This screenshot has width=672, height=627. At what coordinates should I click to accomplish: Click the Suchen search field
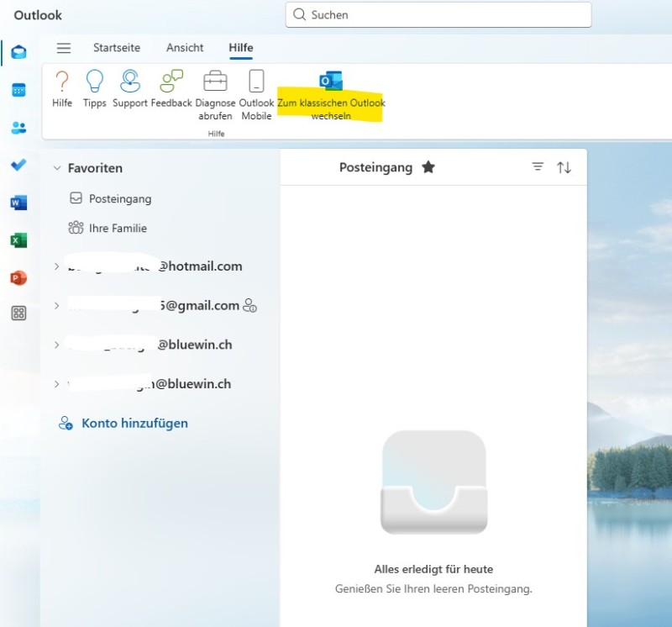[x=438, y=14]
